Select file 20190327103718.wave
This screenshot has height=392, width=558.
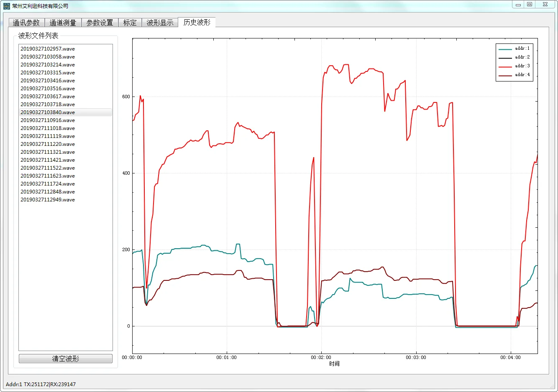pyautogui.click(x=66, y=104)
